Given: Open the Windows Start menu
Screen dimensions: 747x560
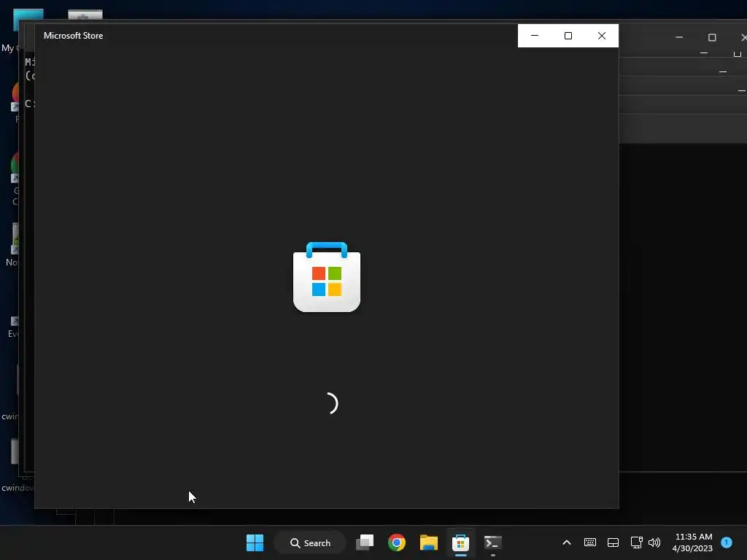Looking at the screenshot, I should (x=255, y=542).
